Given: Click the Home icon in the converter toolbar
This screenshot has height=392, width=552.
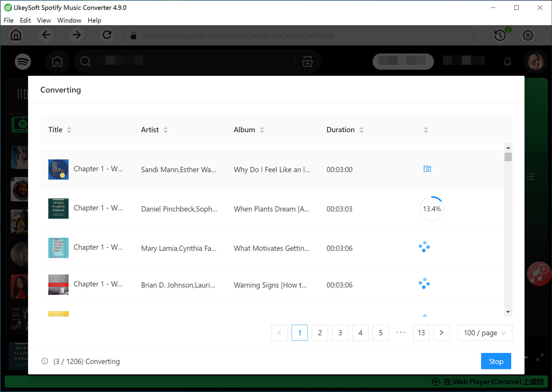Looking at the screenshot, I should point(16,35).
